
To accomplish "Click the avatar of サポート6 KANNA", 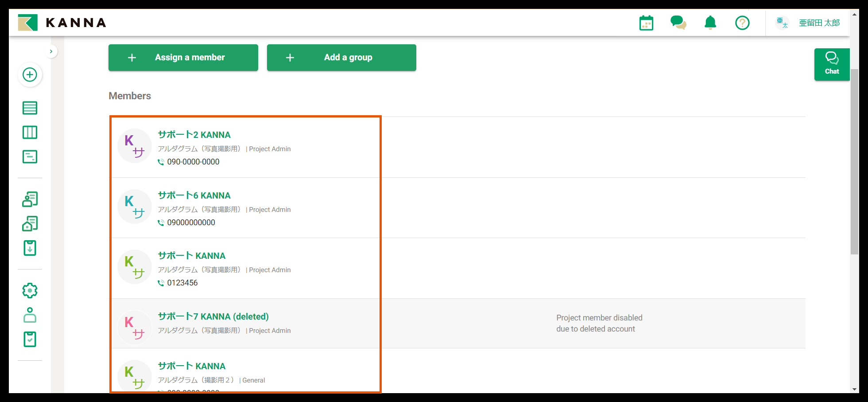I will [135, 207].
